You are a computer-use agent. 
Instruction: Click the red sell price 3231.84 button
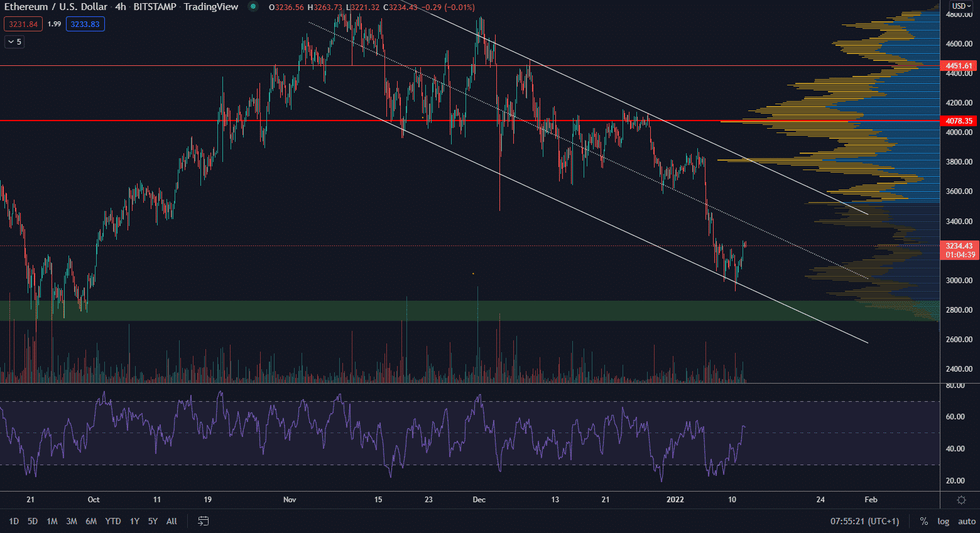[x=23, y=24]
